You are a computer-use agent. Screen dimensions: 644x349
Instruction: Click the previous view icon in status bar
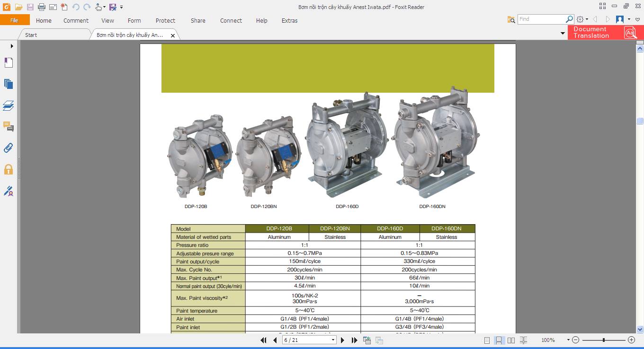point(367,340)
